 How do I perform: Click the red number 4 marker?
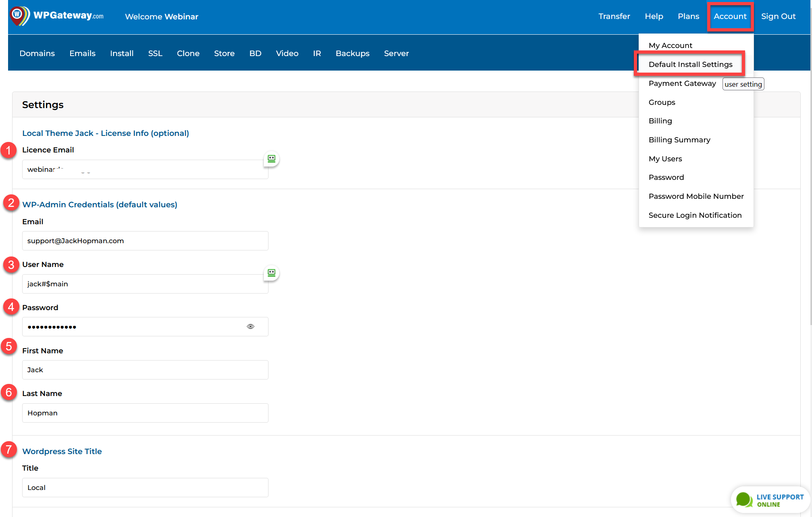coord(11,307)
